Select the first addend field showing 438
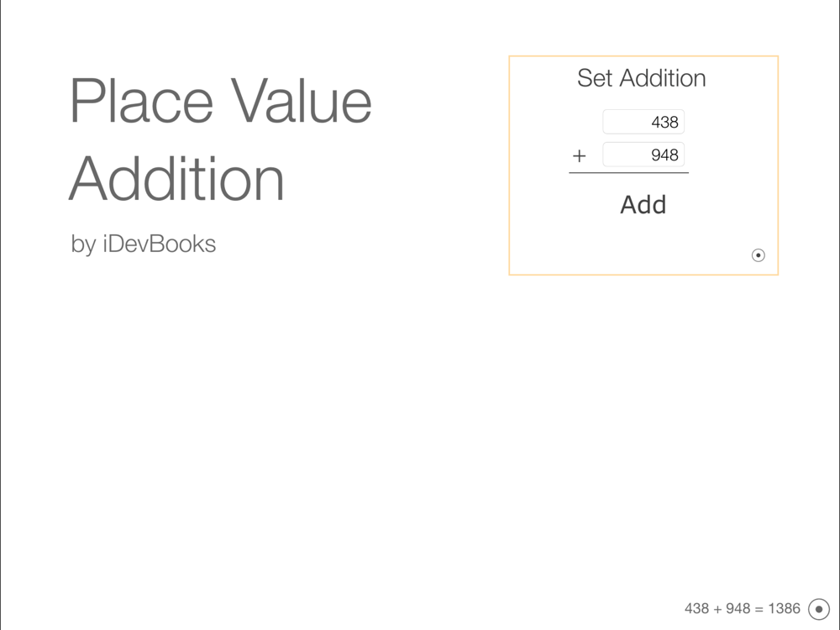Image resolution: width=840 pixels, height=630 pixels. click(x=643, y=123)
